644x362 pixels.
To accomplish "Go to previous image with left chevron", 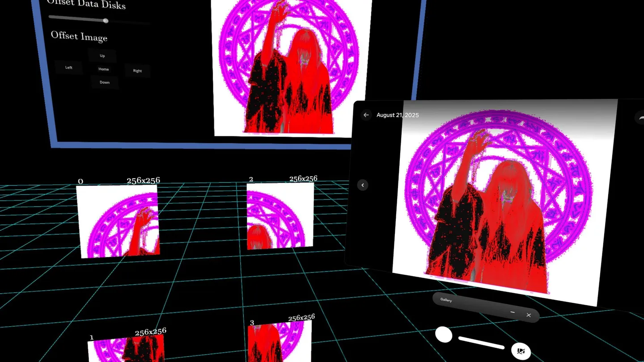I will [x=363, y=185].
